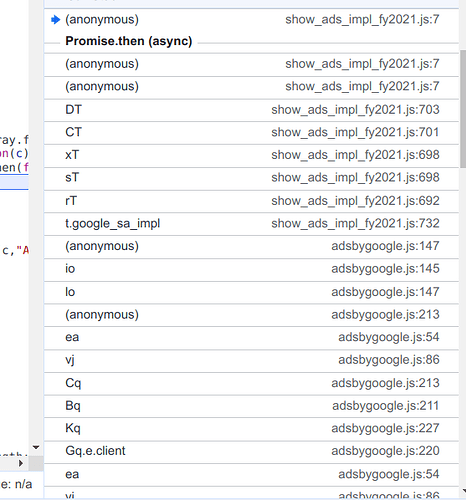Open show_ads_impl_fy2021.js:732 source link
Image resolution: width=466 pixels, height=500 pixels.
tap(355, 223)
